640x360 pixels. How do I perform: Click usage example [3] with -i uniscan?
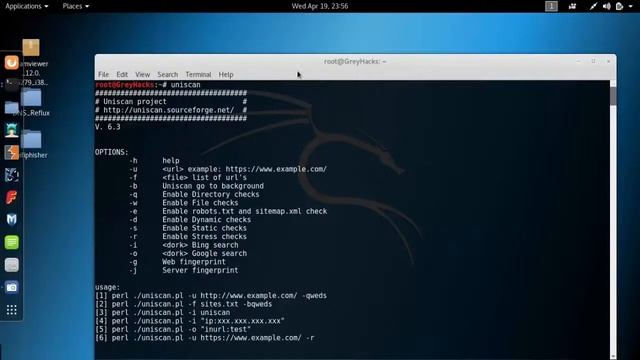click(x=162, y=312)
